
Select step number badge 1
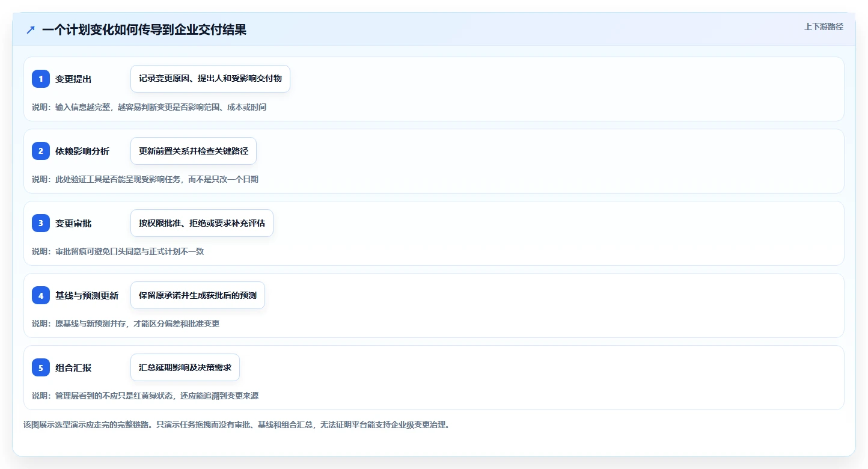41,79
